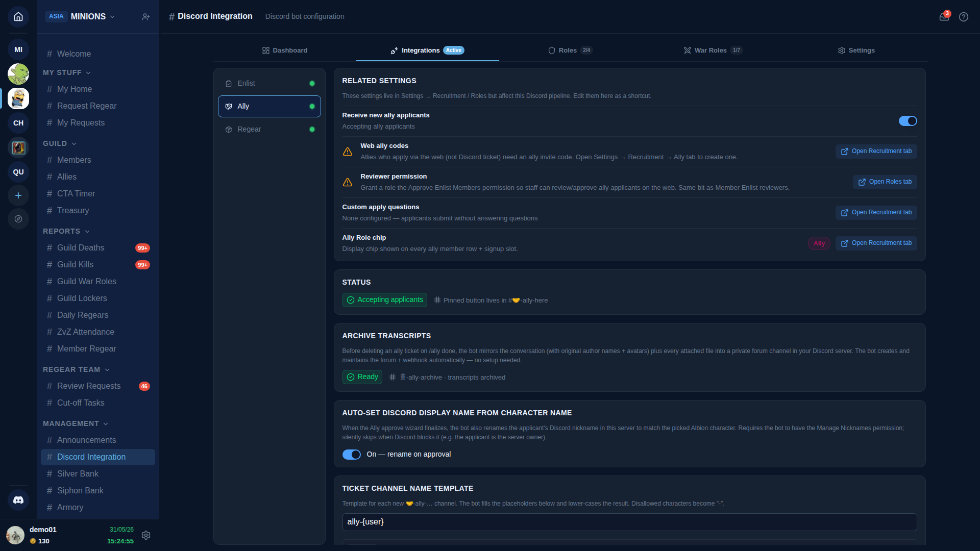Collapse the MY STUFF section
The image size is (980, 551).
tap(67, 72)
